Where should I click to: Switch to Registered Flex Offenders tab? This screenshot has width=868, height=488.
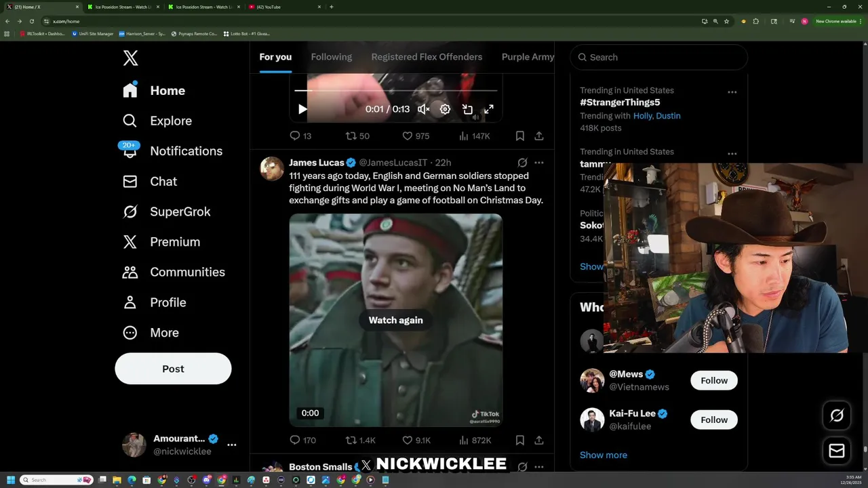pos(427,57)
